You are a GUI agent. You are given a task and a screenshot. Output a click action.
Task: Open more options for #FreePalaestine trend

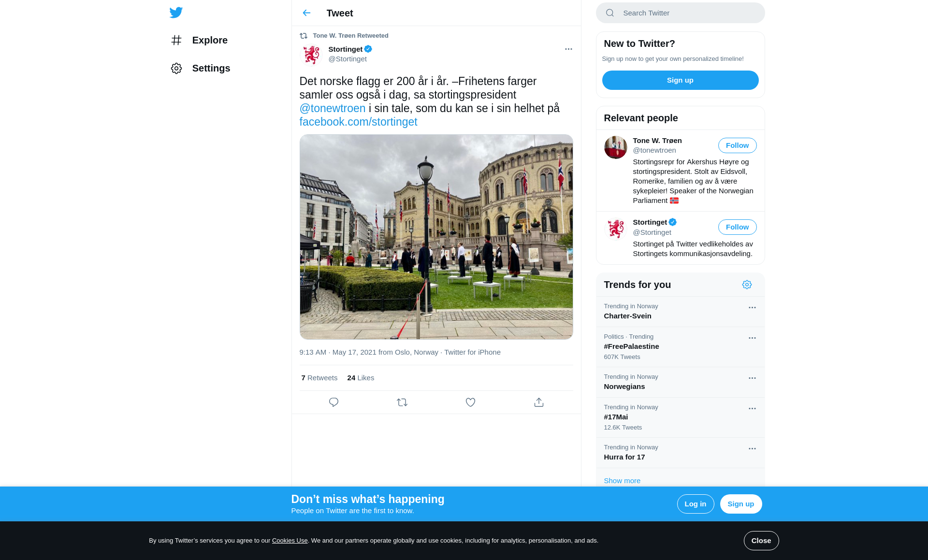pos(752,338)
